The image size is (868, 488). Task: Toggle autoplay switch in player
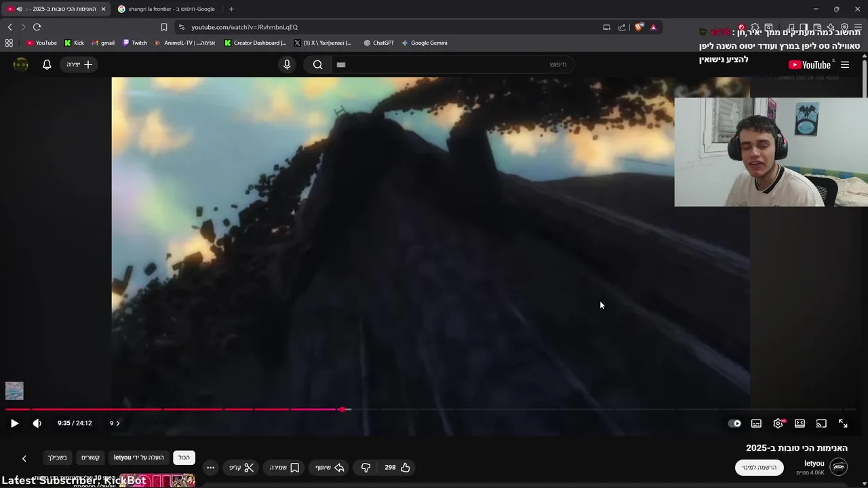tap(734, 423)
